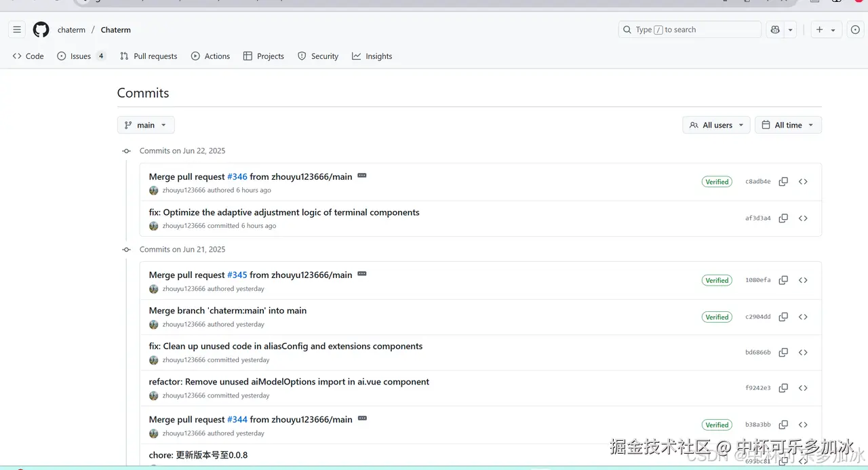Open commit hash f9242e3
Screen dimensions: 868x470
(758, 388)
